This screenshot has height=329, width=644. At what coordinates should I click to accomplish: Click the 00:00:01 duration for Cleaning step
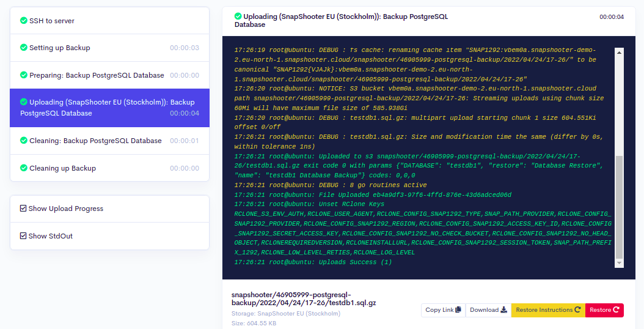[185, 141]
